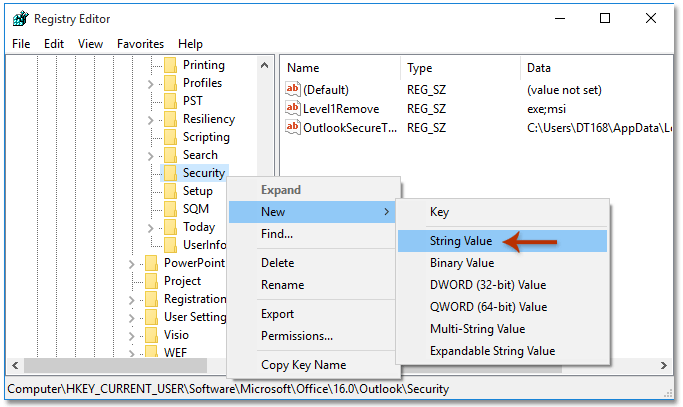
Task: Click the Registry Editor app icon in title bar
Action: tap(18, 19)
